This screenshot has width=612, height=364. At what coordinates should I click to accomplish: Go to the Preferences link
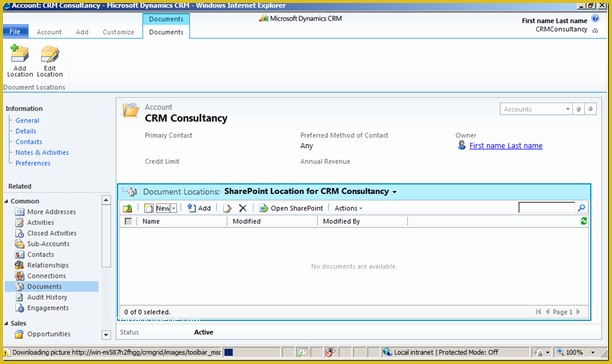[x=33, y=163]
